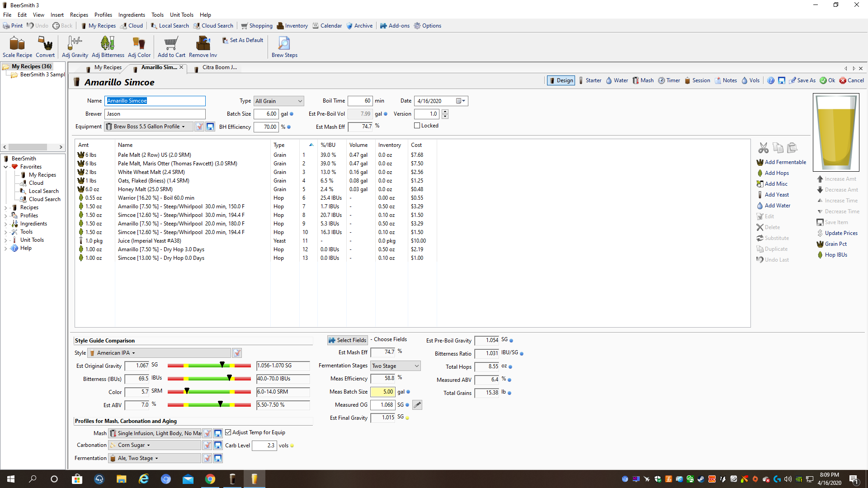868x488 pixels.
Task: Click Add Hops
Action: (x=773, y=173)
